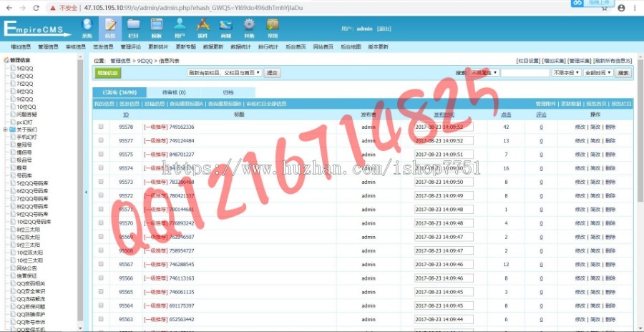Viewport: 644px width, 332px height.
Task: Click the 提交 button
Action: [273, 73]
